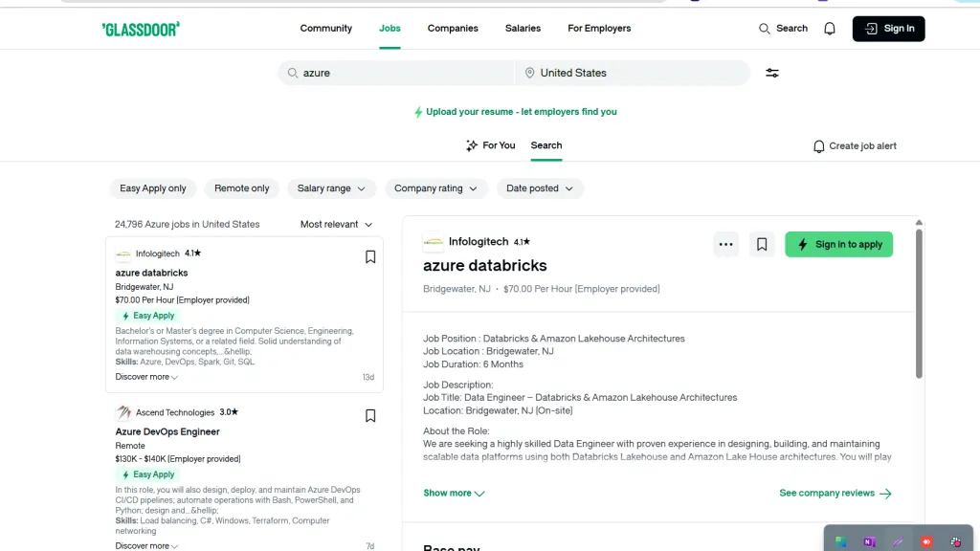The image size is (980, 551).
Task: Click the Sign In button
Action: [888, 29]
